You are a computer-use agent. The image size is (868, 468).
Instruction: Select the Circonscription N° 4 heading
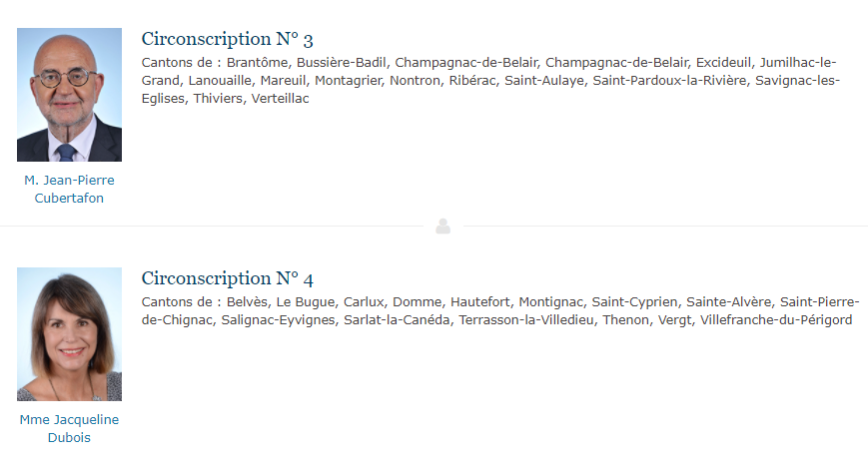click(227, 278)
